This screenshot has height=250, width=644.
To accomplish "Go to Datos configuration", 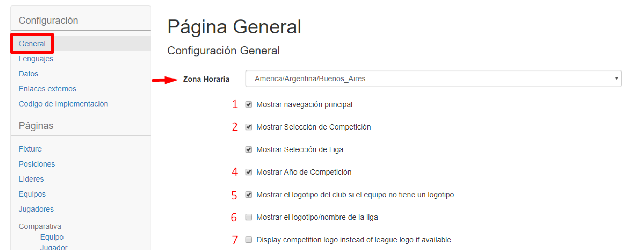I will coord(28,74).
